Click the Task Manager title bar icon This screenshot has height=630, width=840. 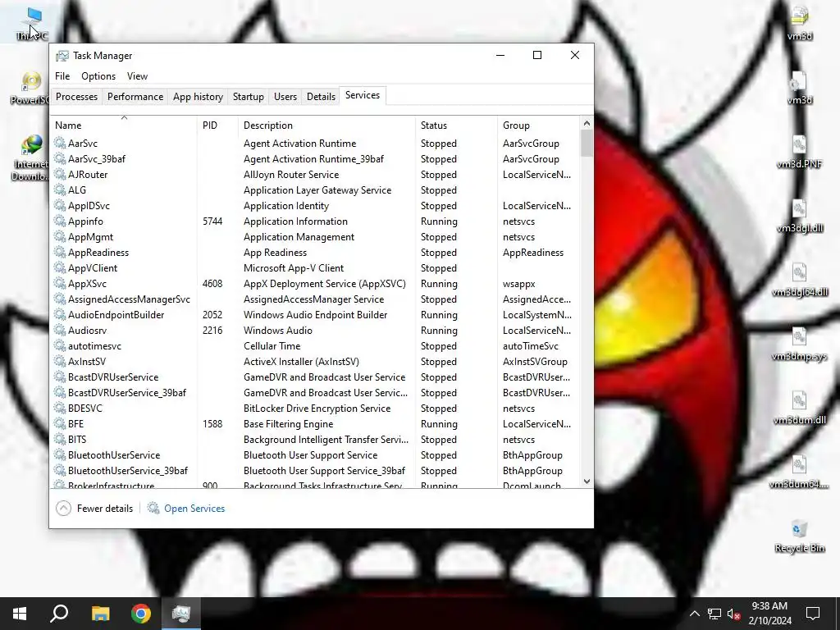pos(62,56)
